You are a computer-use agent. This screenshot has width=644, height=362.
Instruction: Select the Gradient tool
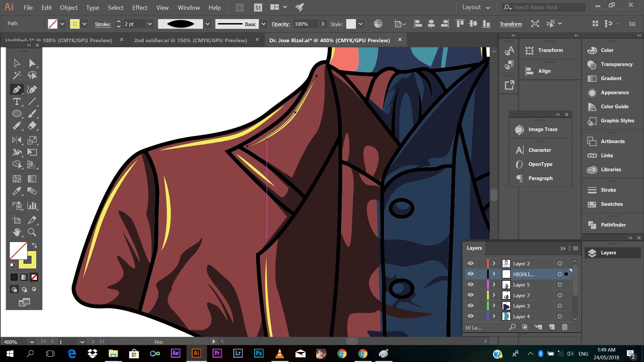32,179
